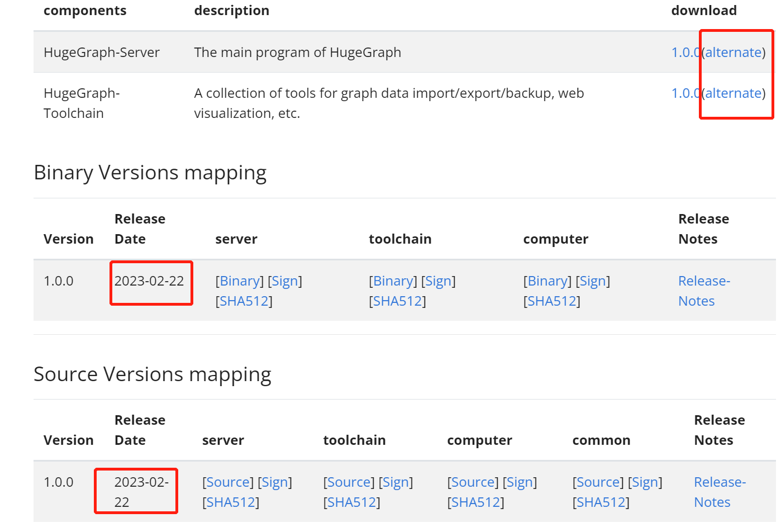This screenshot has width=781, height=532.
Task: Open computer SHA512 link in Source Versions
Action: click(x=476, y=502)
